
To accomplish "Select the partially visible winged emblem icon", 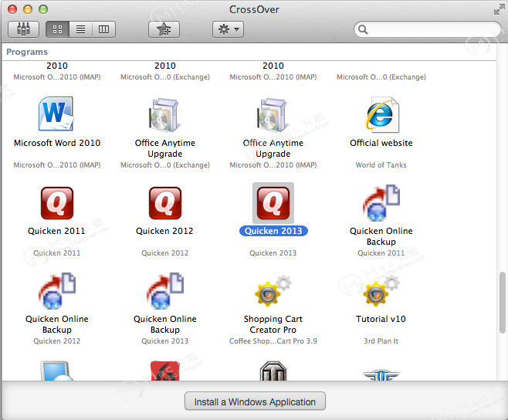I will tap(381, 374).
